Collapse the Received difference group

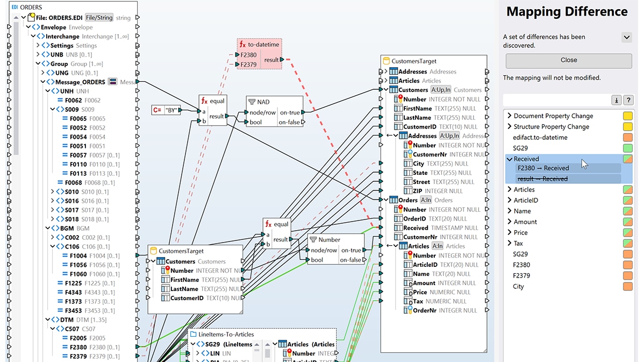[510, 159]
